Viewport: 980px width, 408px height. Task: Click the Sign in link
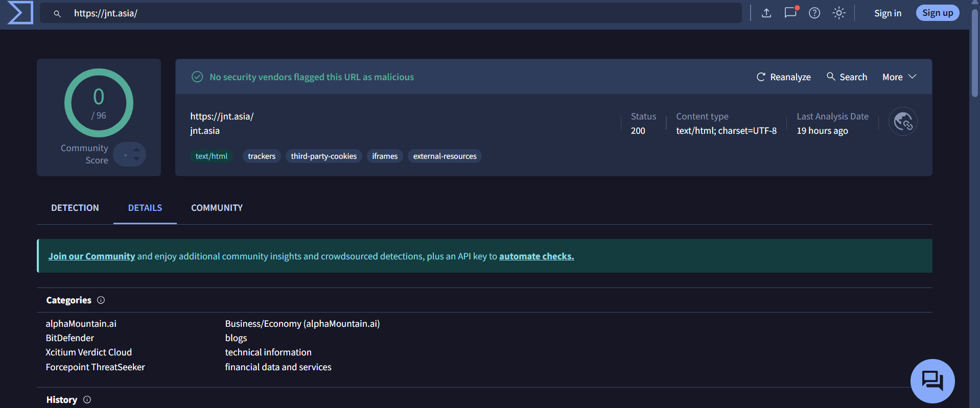888,13
